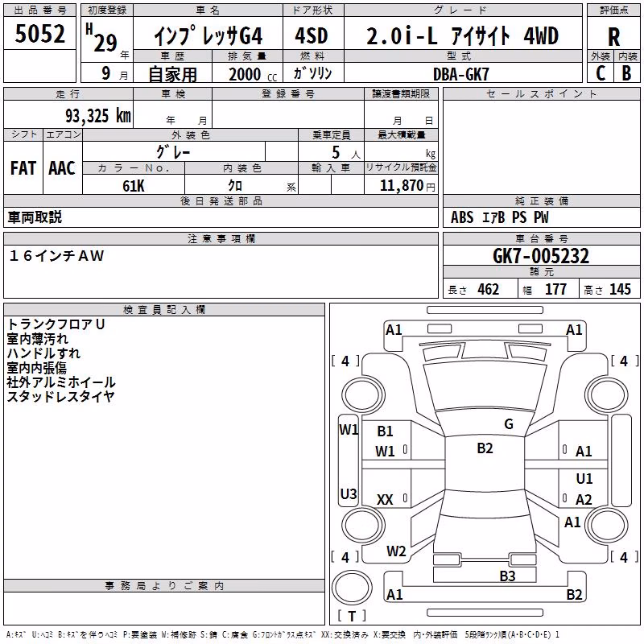644x644 pixels.
Task: Click the door type 4SD
Action: 312,35
